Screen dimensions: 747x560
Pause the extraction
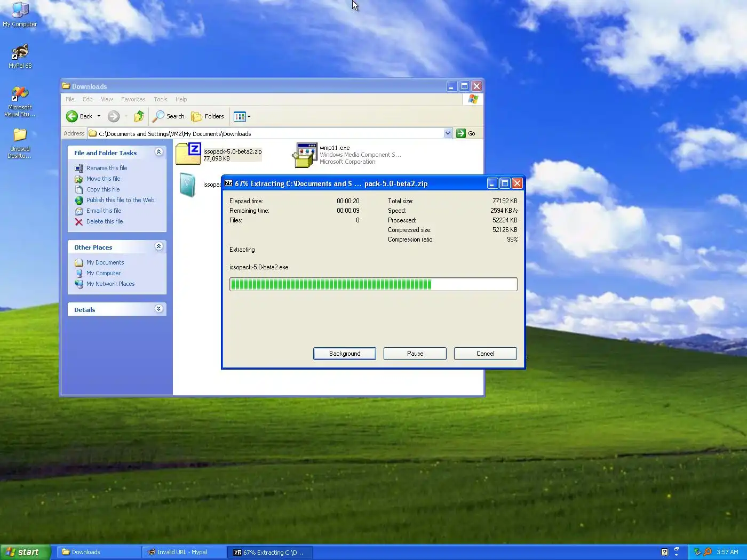coord(415,354)
